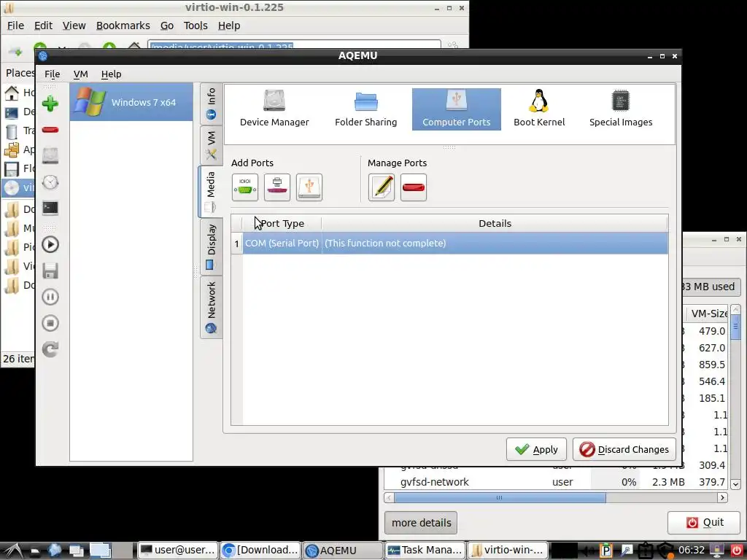Open Go menu in file manager
The width and height of the screenshot is (747, 560).
tap(167, 26)
